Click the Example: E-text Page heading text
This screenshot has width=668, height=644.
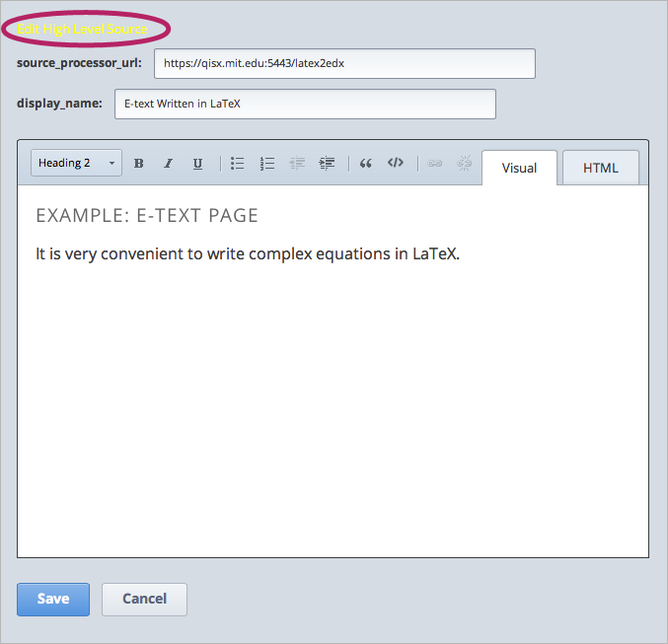147,215
